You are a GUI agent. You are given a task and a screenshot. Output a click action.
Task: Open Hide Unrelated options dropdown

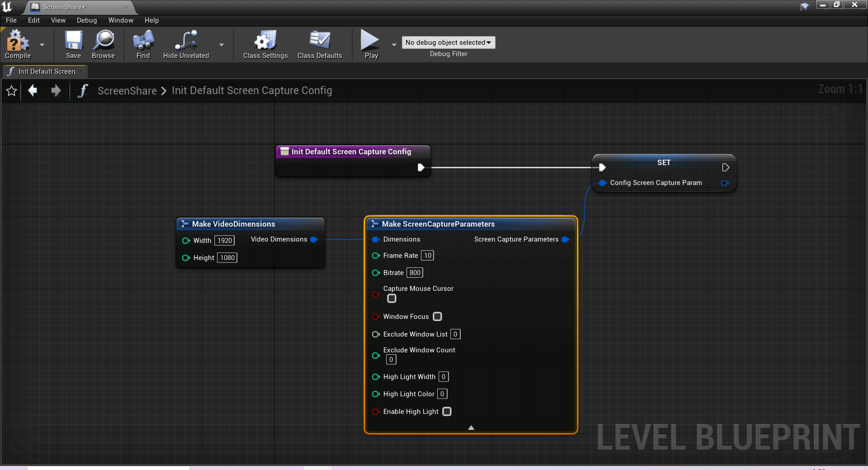pyautogui.click(x=222, y=44)
